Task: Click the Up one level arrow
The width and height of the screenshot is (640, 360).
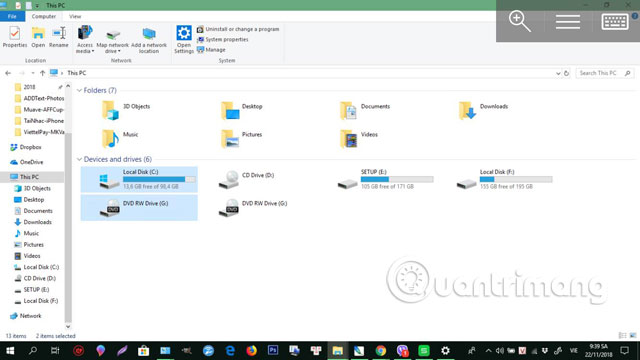Action: pyautogui.click(x=42, y=73)
